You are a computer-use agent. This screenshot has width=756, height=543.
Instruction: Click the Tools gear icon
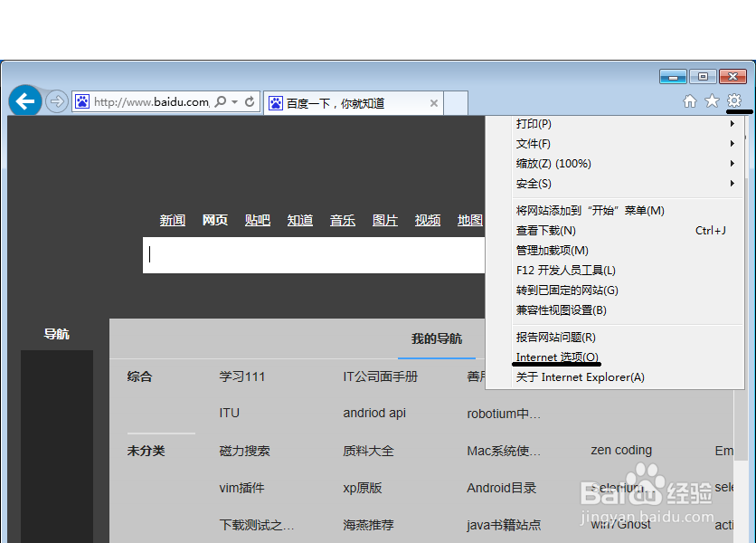coord(733,100)
